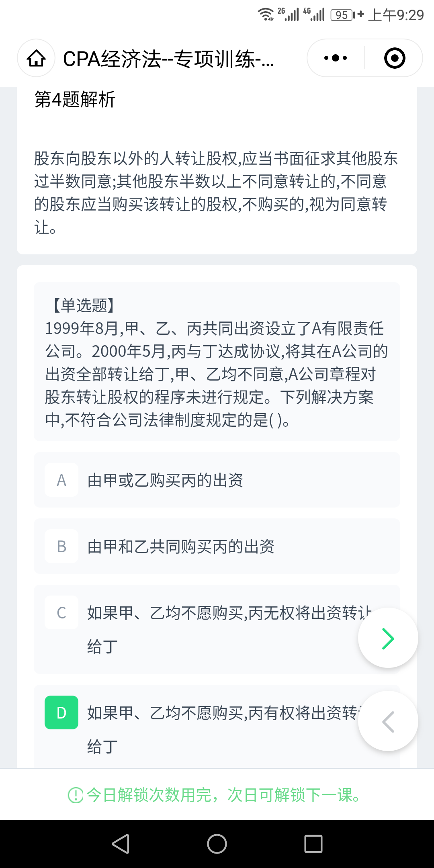Viewport: 434px width, 868px height.
Task: Choose option 由甲或乙购买丙的出资
Action: click(x=165, y=480)
